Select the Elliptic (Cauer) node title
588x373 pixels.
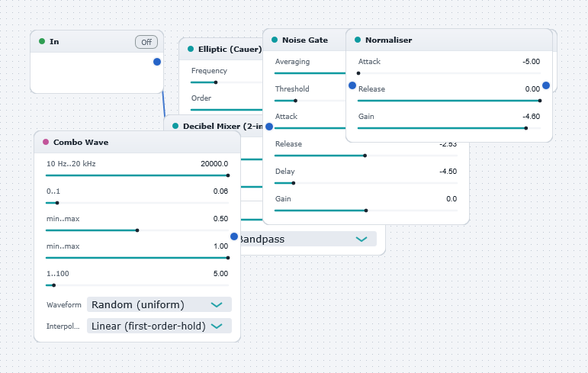tap(230, 49)
